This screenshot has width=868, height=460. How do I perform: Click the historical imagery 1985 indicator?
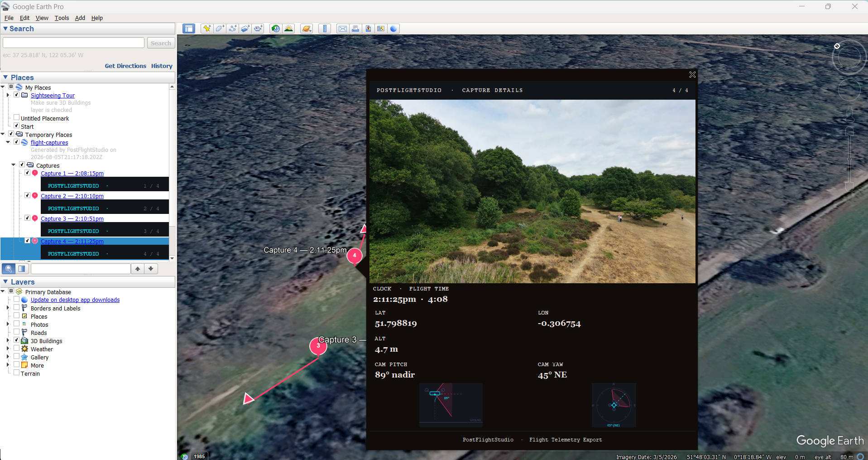tap(199, 456)
